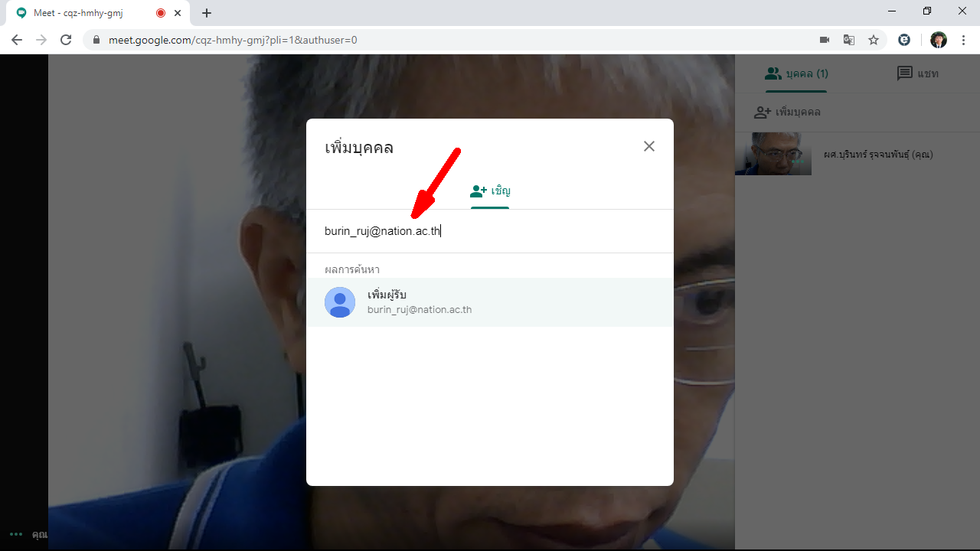The image size is (980, 551).
Task: Select the invite tab in dialog
Action: pos(490,191)
